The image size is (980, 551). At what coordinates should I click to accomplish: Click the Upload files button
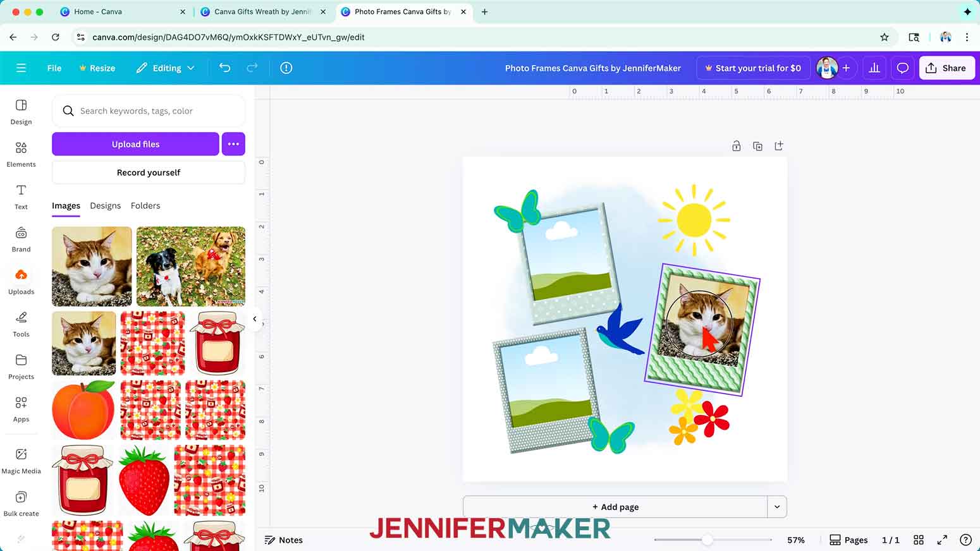tap(135, 144)
